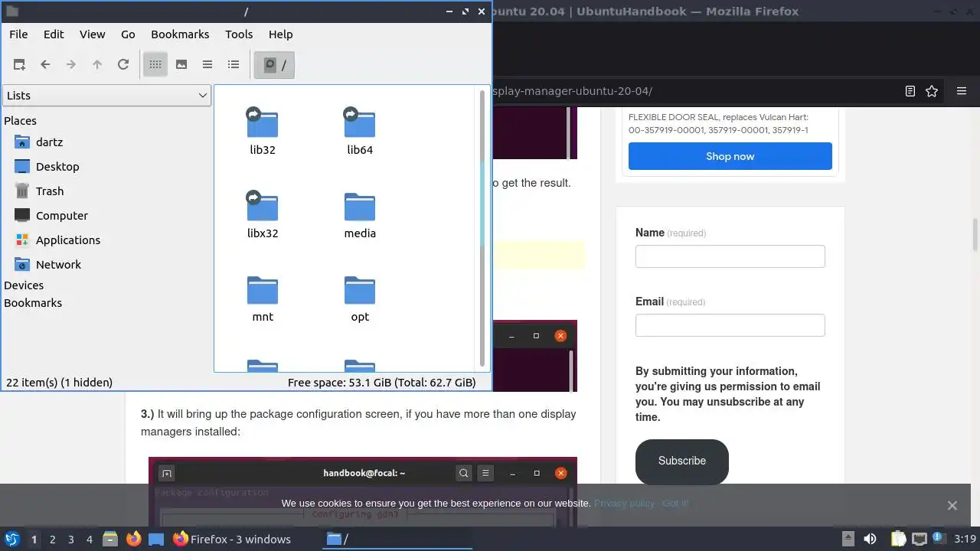
Task: Open the Lists side pane dropdown
Action: coord(106,96)
